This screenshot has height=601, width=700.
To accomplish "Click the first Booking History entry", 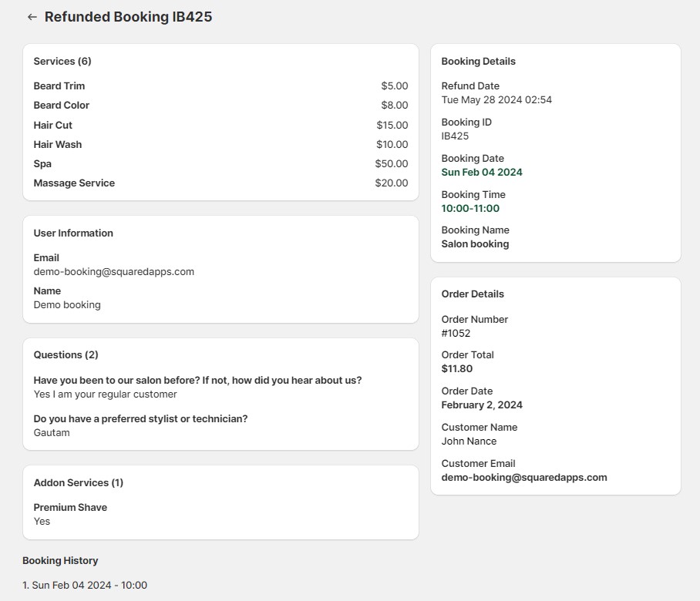I will 85,586.
